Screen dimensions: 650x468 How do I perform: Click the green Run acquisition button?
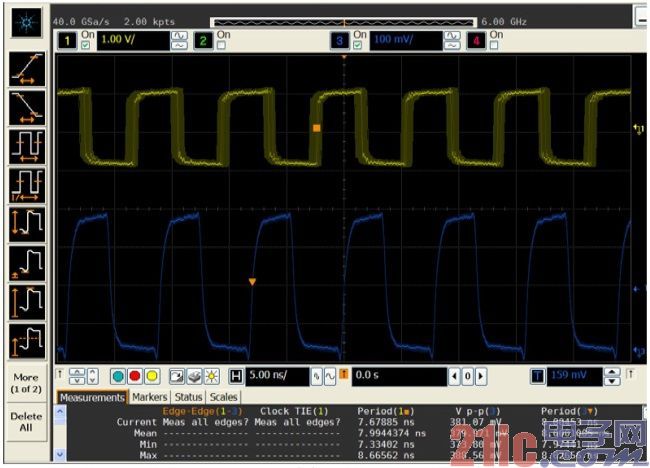(118, 376)
